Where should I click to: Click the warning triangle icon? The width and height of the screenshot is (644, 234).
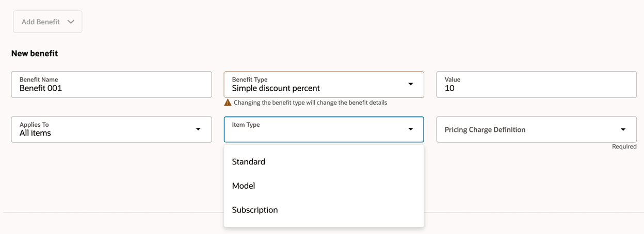(228, 103)
